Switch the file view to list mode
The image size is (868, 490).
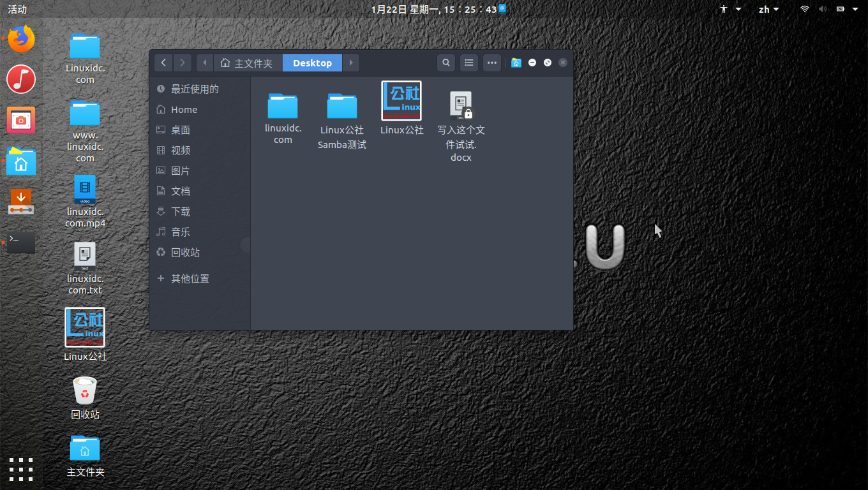(x=468, y=63)
